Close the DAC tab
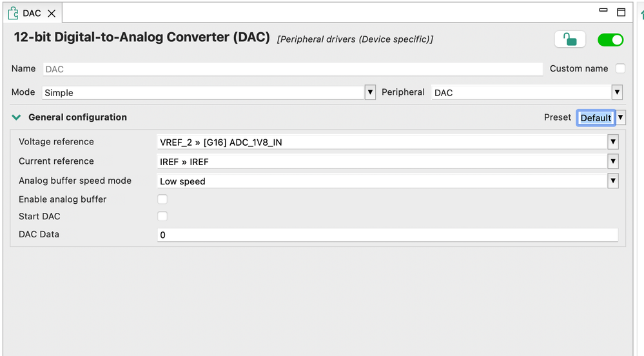Viewport: 644px width, 356px height. [52, 13]
